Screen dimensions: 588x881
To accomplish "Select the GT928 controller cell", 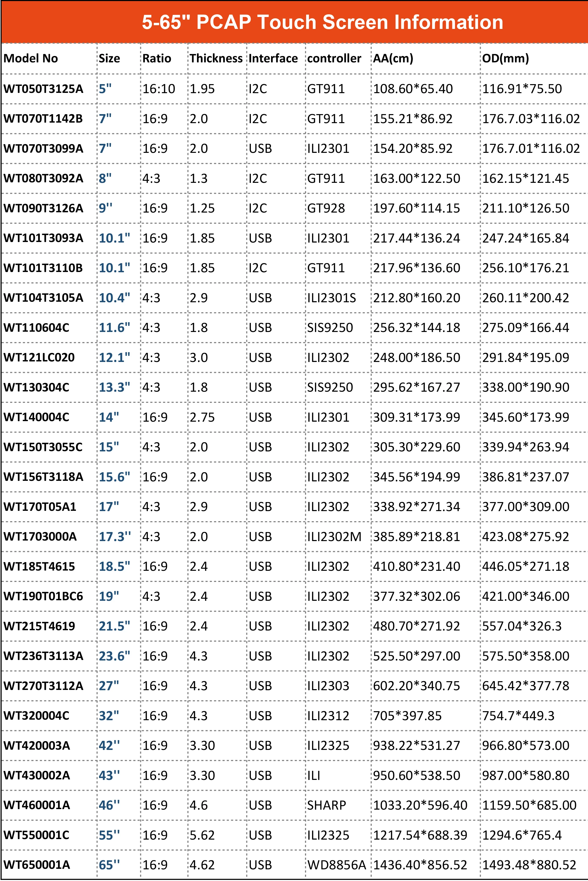I will click(326, 208).
